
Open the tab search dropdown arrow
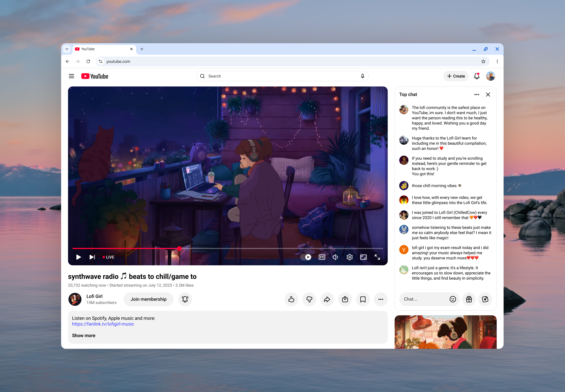[67, 49]
